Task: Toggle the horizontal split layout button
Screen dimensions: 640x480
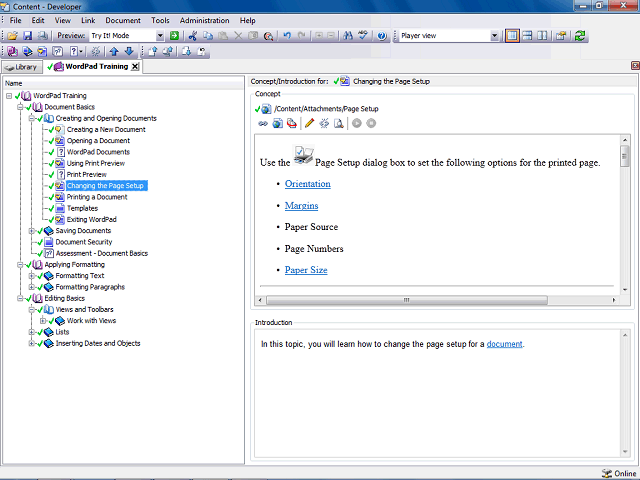Action: pos(527,36)
